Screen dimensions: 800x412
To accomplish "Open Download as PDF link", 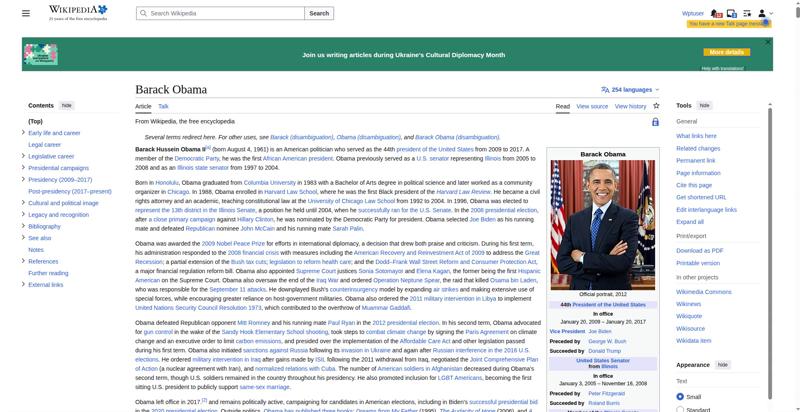I will [699, 251].
